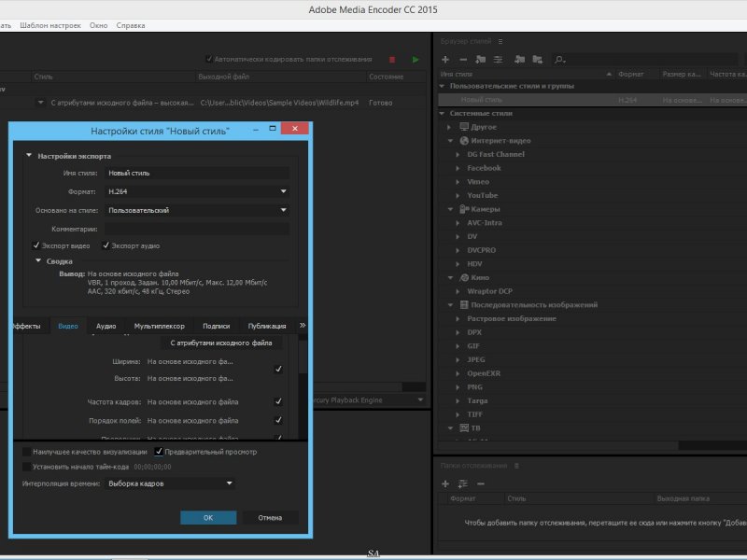Sort presets by the Имя стиля column header
The width and height of the screenshot is (747, 560).
pyautogui.click(x=457, y=75)
